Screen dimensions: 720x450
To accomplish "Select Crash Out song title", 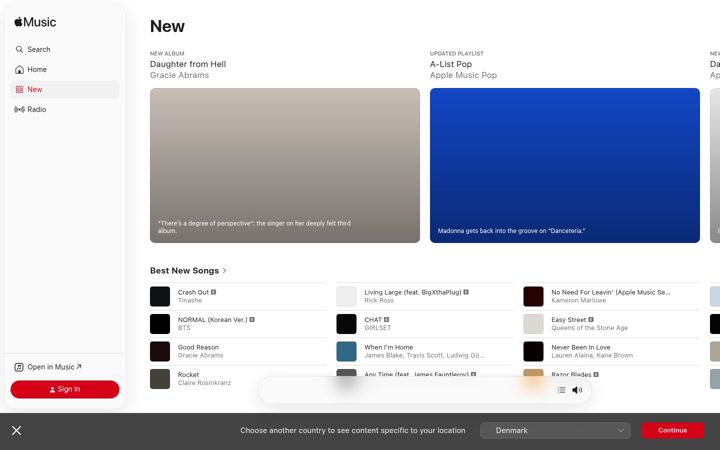I will click(x=193, y=292).
